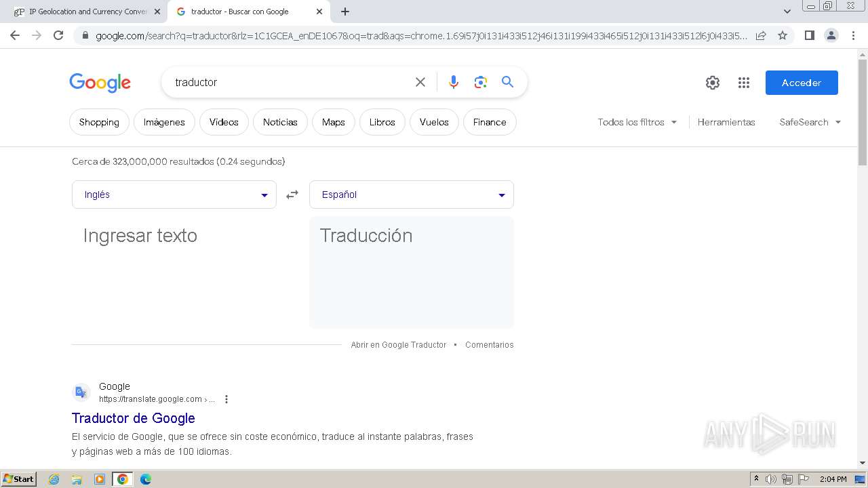868x488 pixels.
Task: Clear the search box text
Action: 420,82
